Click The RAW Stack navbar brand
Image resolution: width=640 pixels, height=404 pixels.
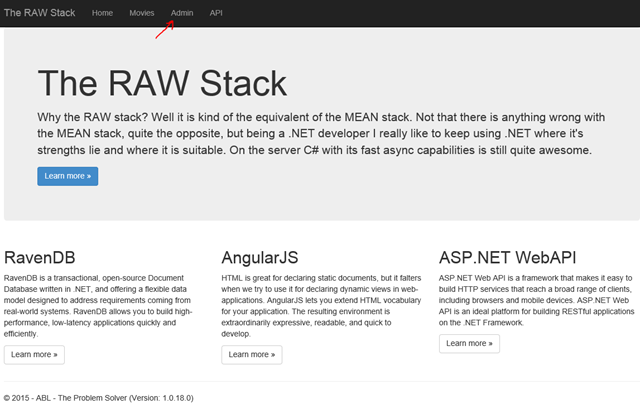coord(40,13)
